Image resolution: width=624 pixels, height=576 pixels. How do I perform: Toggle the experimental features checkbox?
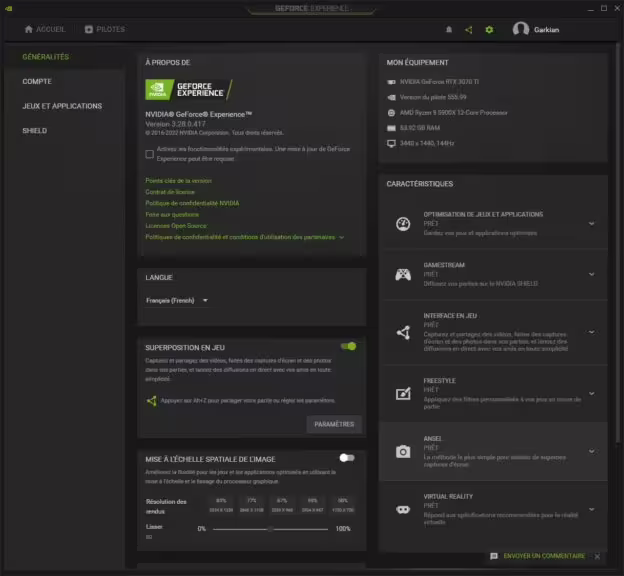click(150, 154)
